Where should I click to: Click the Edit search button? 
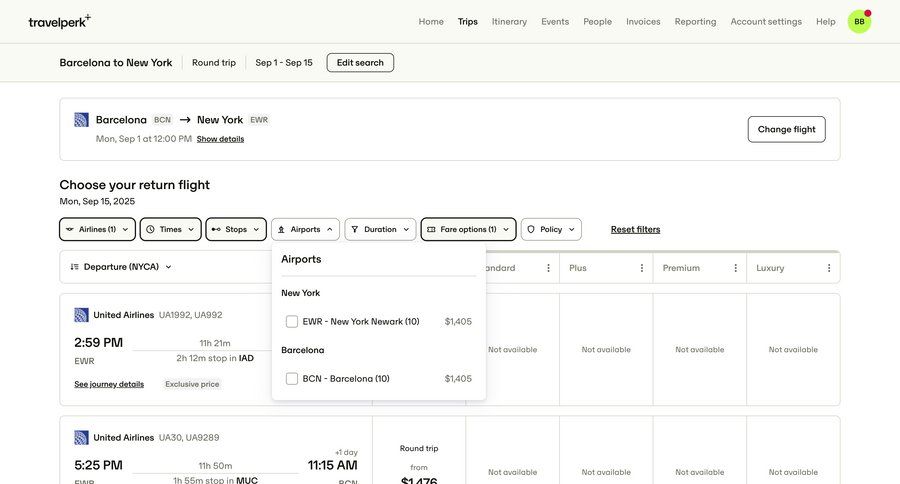[x=360, y=63]
